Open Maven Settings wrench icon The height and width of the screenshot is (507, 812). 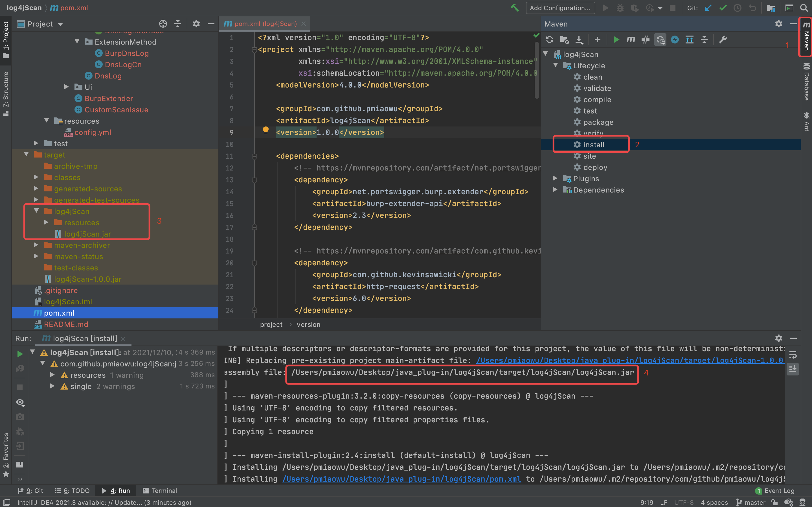[723, 40]
